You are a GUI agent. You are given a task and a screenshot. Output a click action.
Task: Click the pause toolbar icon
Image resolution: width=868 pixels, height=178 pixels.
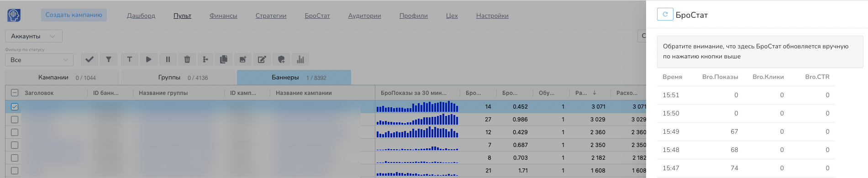point(168,59)
